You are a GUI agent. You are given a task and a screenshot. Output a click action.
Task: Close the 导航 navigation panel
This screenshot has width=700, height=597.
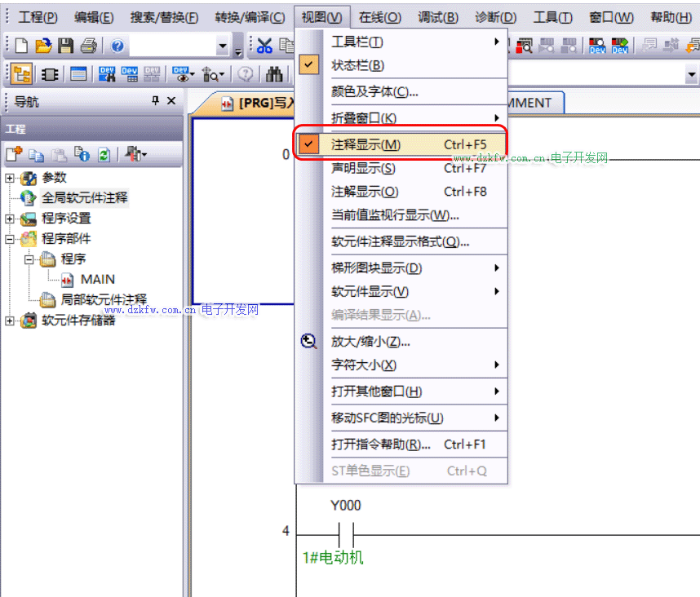171,101
